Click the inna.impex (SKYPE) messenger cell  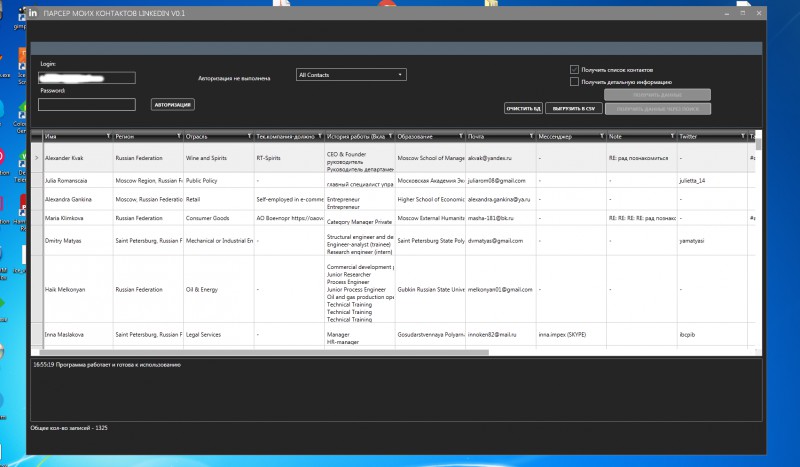[x=571, y=335]
